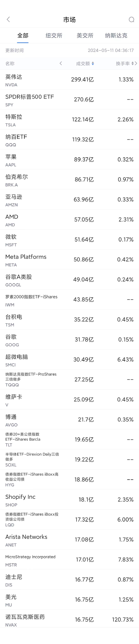Viewport: 139px width, 644px height.
Task: Open the 特斯拉 TSLA stock row
Action: click(x=69, y=120)
